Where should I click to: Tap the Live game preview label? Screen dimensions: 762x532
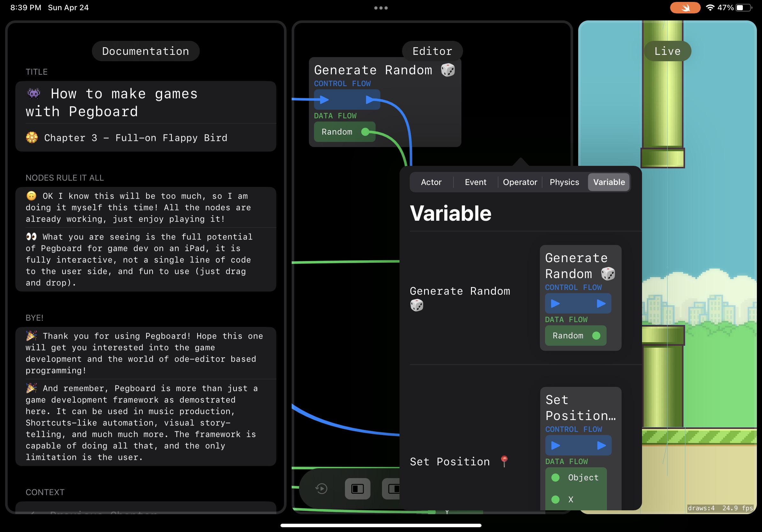click(x=667, y=51)
